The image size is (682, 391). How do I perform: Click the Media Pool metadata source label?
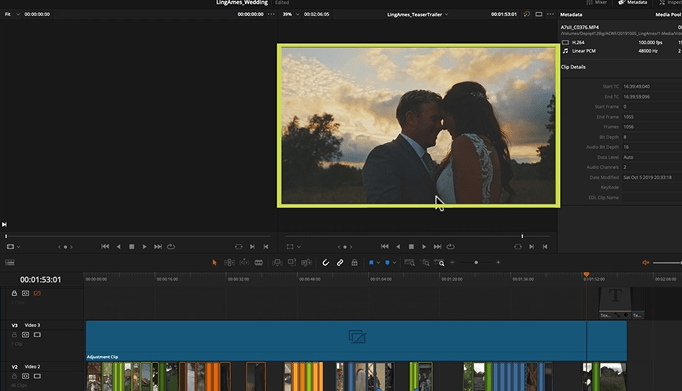(x=668, y=14)
